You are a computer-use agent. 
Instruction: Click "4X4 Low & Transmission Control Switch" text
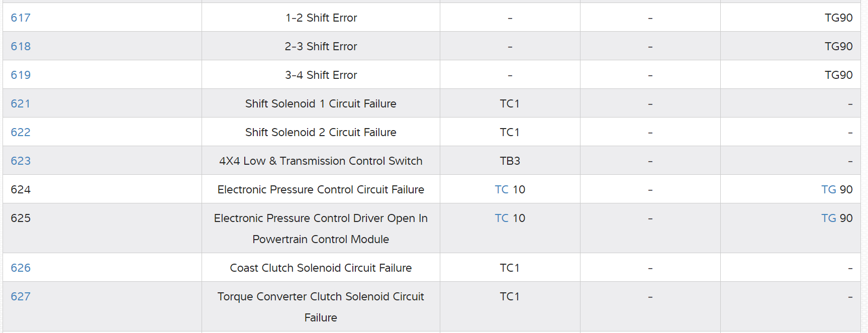coord(321,161)
